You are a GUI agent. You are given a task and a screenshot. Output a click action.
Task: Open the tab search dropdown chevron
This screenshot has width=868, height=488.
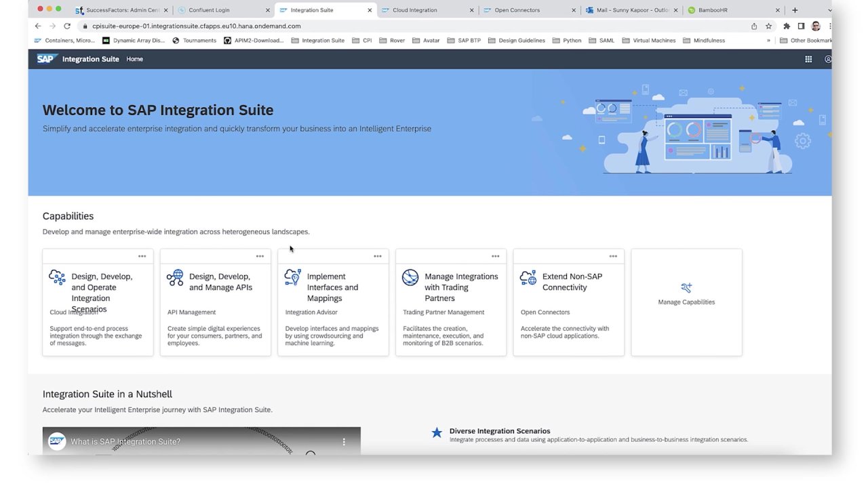[829, 10]
